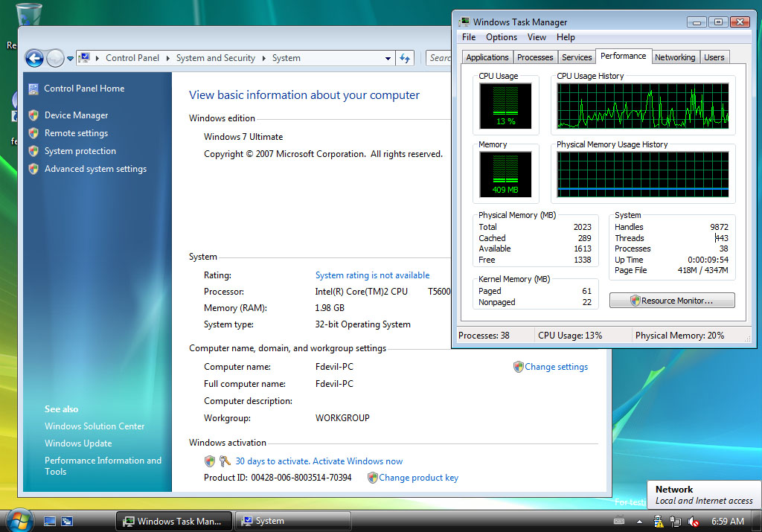Go back using the blue Back arrow
Screen dimensions: 762x532
pos(34,58)
